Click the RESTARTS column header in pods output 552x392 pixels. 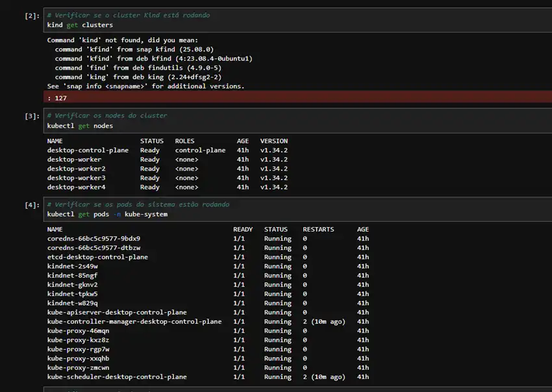[x=318, y=230]
